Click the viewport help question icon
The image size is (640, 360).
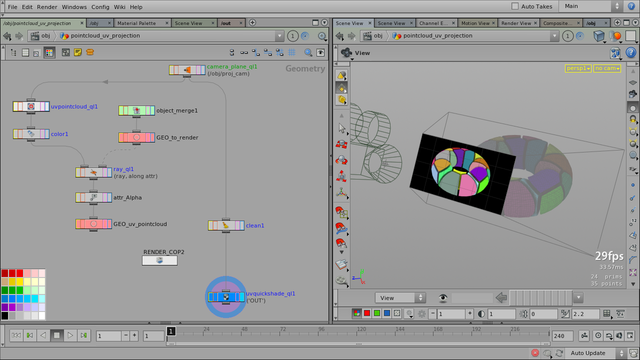coord(631,53)
